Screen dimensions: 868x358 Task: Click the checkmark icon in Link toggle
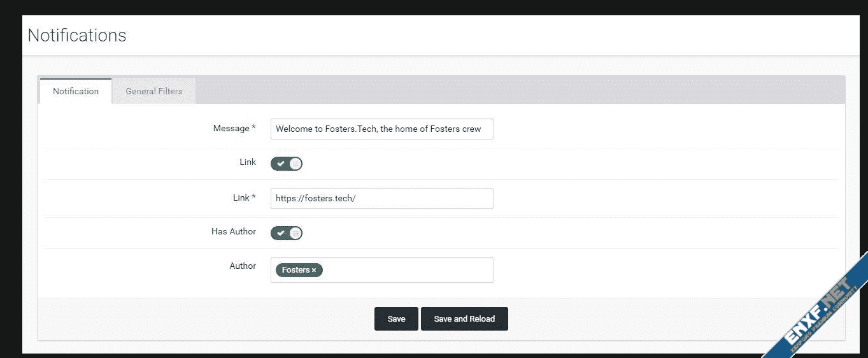coord(280,164)
